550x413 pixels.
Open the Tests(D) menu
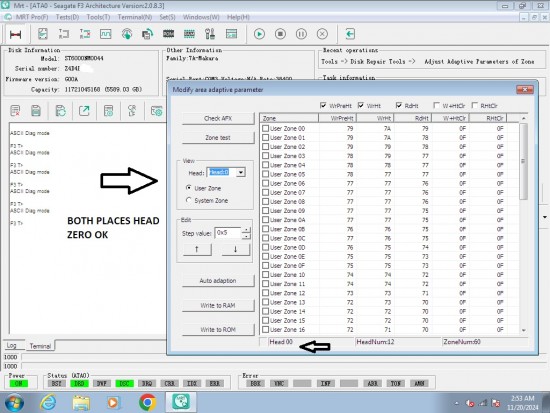point(67,17)
